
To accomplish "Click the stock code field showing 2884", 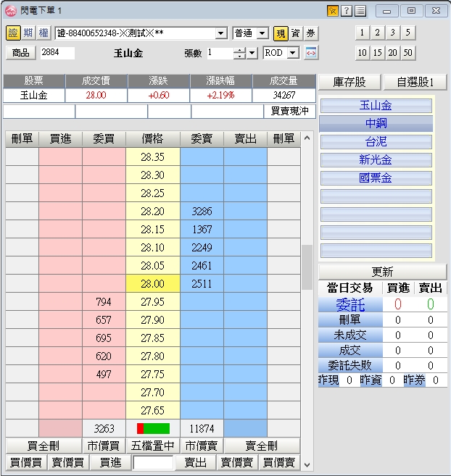I will (x=57, y=53).
